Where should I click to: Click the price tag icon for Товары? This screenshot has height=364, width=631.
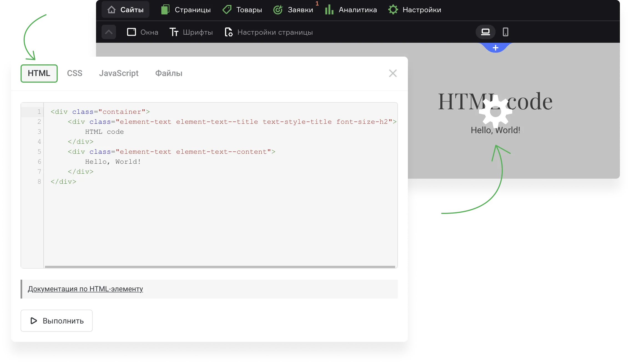click(227, 10)
